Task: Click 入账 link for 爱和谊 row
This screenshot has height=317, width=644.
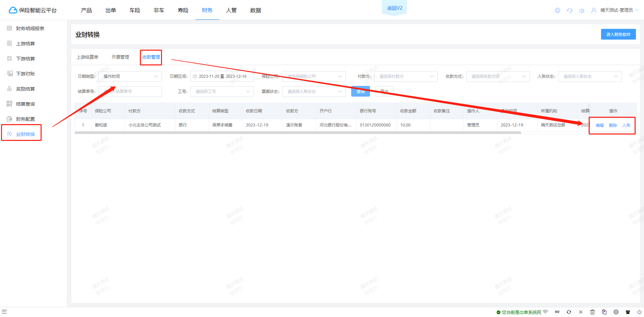Action: tap(626, 125)
